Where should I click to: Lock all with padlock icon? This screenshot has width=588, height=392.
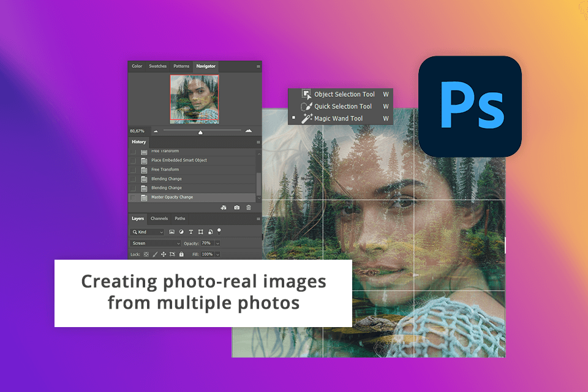(181, 254)
